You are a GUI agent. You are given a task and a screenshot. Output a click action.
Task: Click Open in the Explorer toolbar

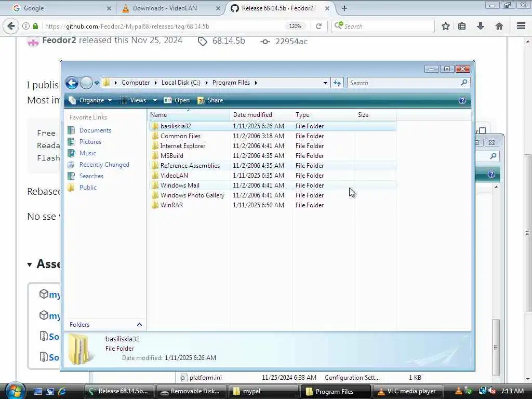click(x=177, y=100)
